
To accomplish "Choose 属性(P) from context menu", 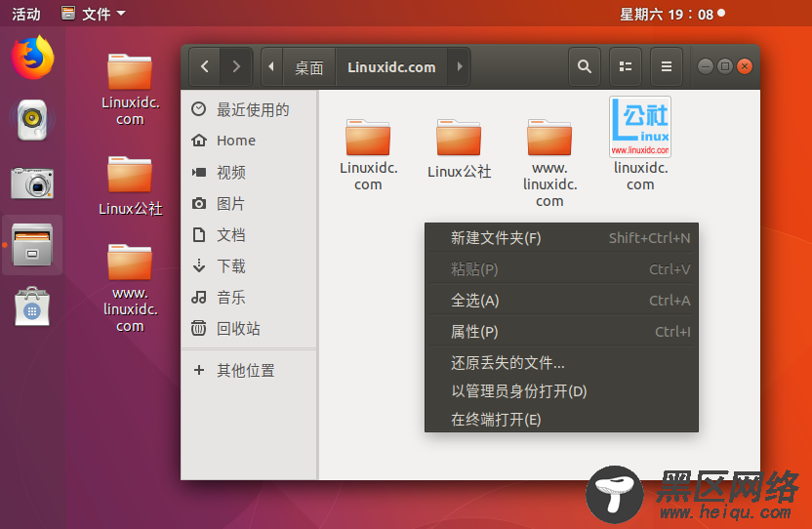I will [x=561, y=332].
